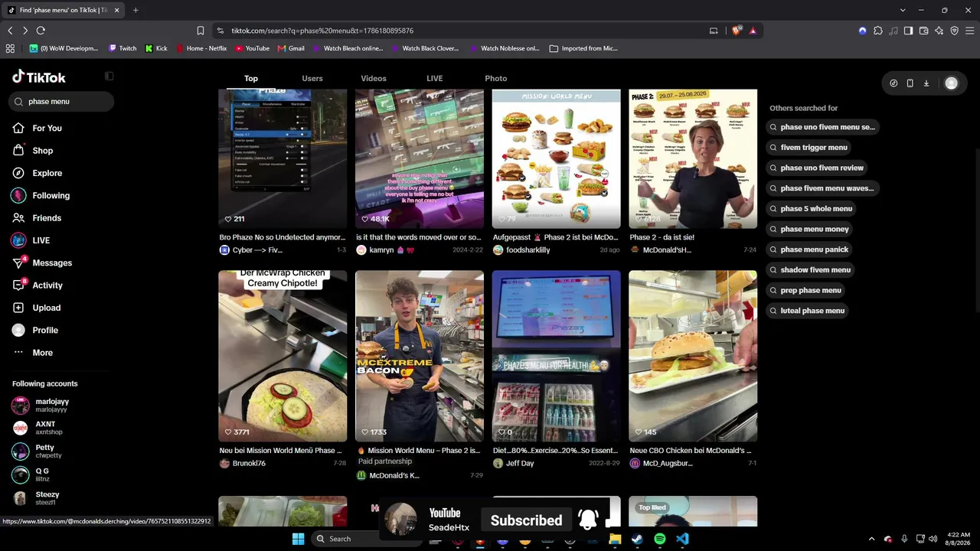Show hidden system tray icons

871,539
